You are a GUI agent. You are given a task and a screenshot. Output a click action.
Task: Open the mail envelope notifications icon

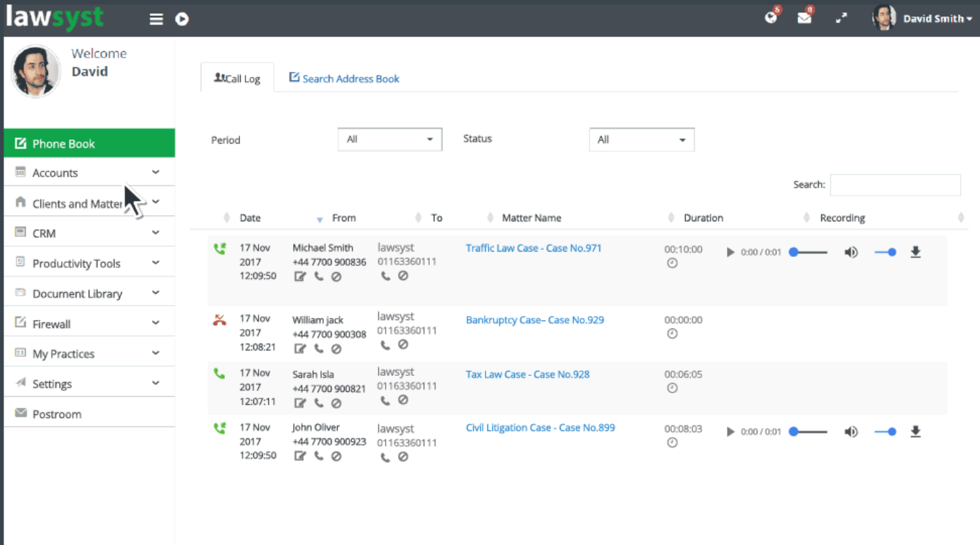(804, 19)
